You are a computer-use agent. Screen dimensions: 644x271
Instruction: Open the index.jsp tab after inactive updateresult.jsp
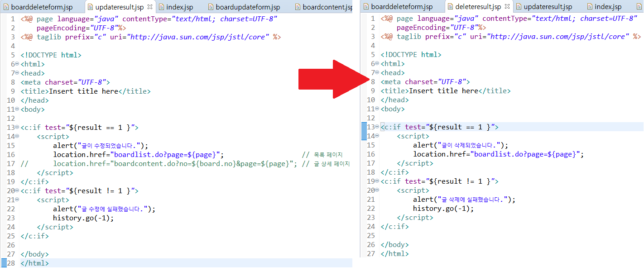(604, 7)
